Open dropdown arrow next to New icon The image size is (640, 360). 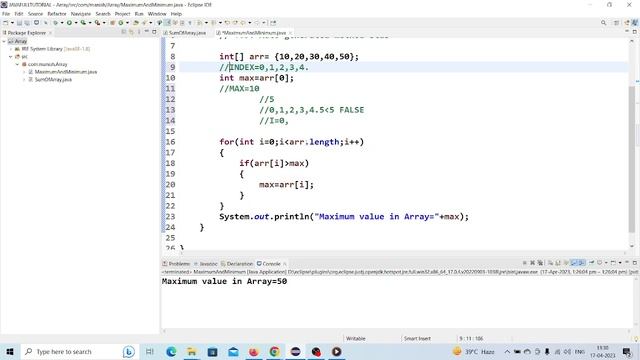tap(12, 23)
